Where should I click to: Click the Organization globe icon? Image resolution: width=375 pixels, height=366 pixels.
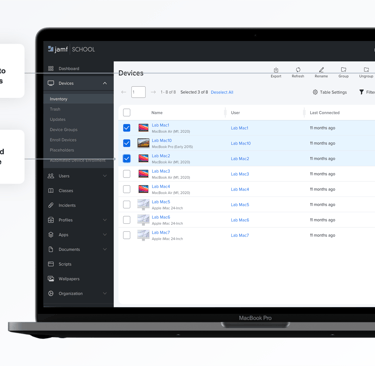point(51,293)
